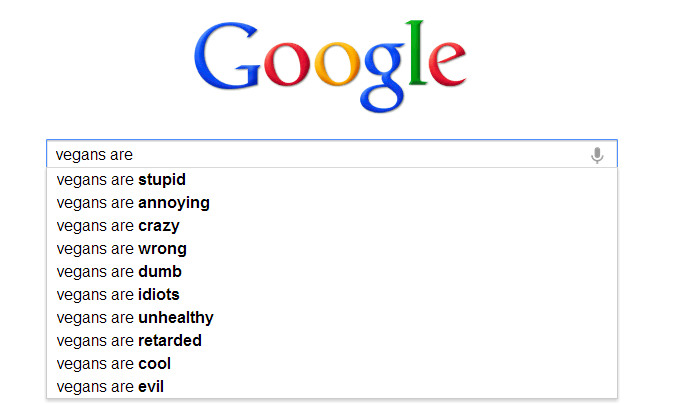679x413 pixels.
Task: Choose the "vegans are retarded" suggestion entry
Action: tap(332, 340)
